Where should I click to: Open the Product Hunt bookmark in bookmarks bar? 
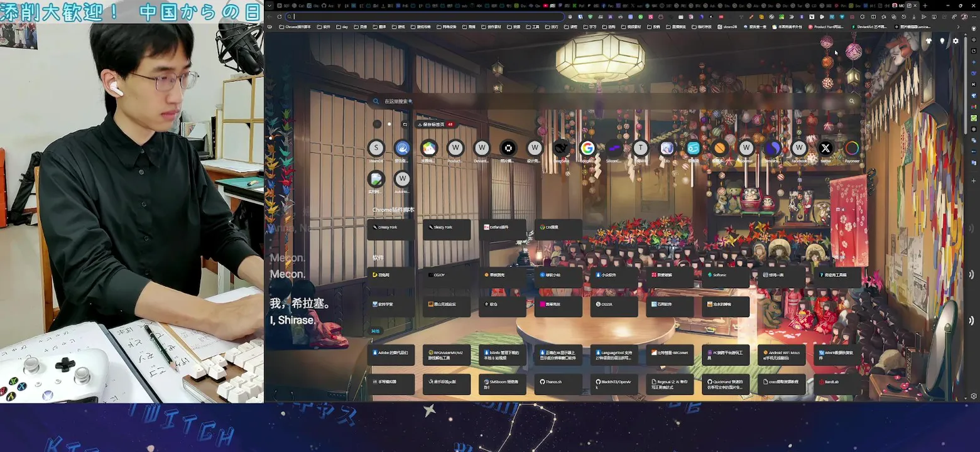point(825,27)
